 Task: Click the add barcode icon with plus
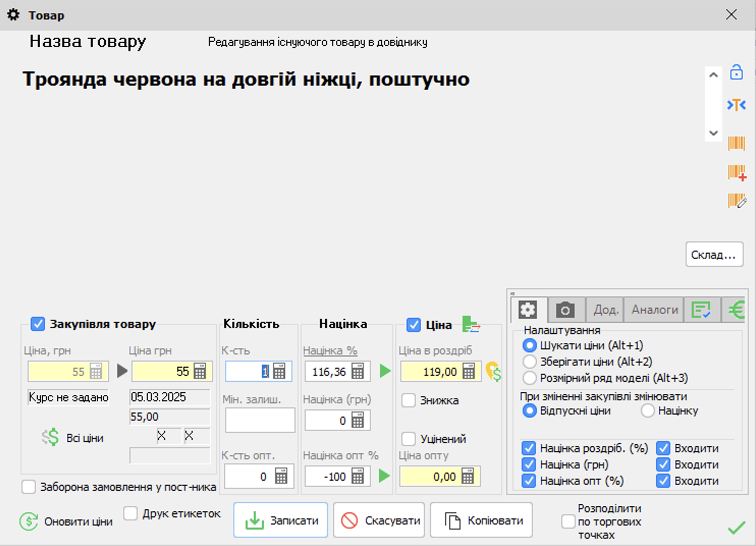point(737,173)
